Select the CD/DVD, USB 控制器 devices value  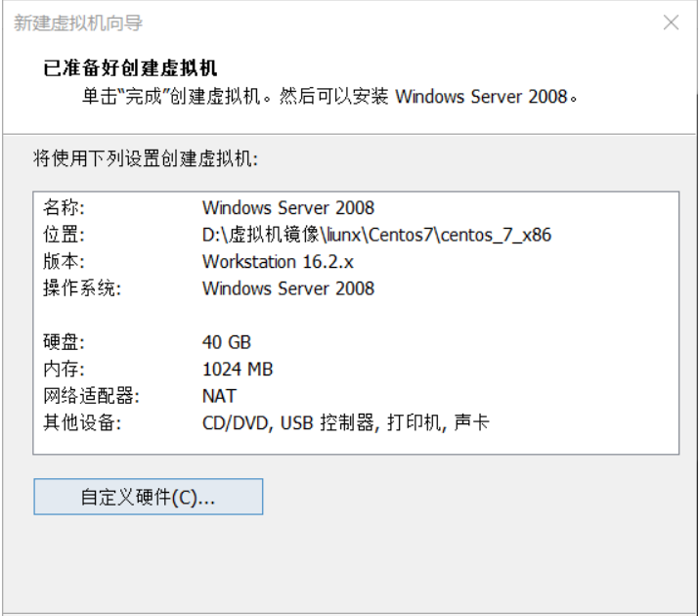coord(346,422)
